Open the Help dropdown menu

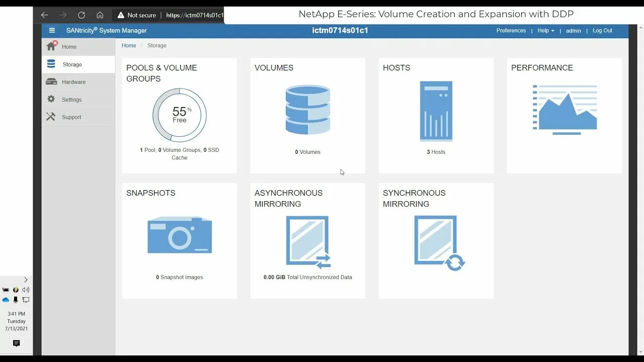point(546,31)
